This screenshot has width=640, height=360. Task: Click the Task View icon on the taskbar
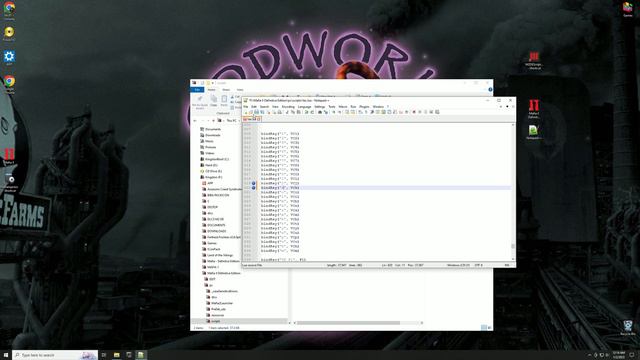[x=104, y=355]
